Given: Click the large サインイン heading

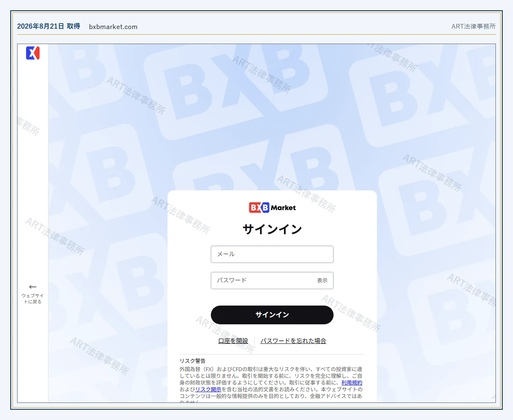Looking at the screenshot, I should 272,229.
